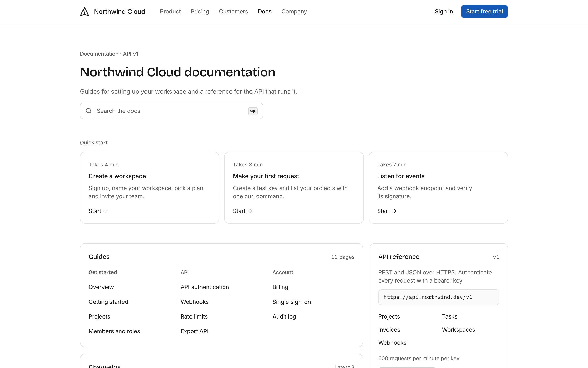Image resolution: width=588 pixels, height=368 pixels.
Task: Click the 600 requests per minute text
Action: coord(419,358)
